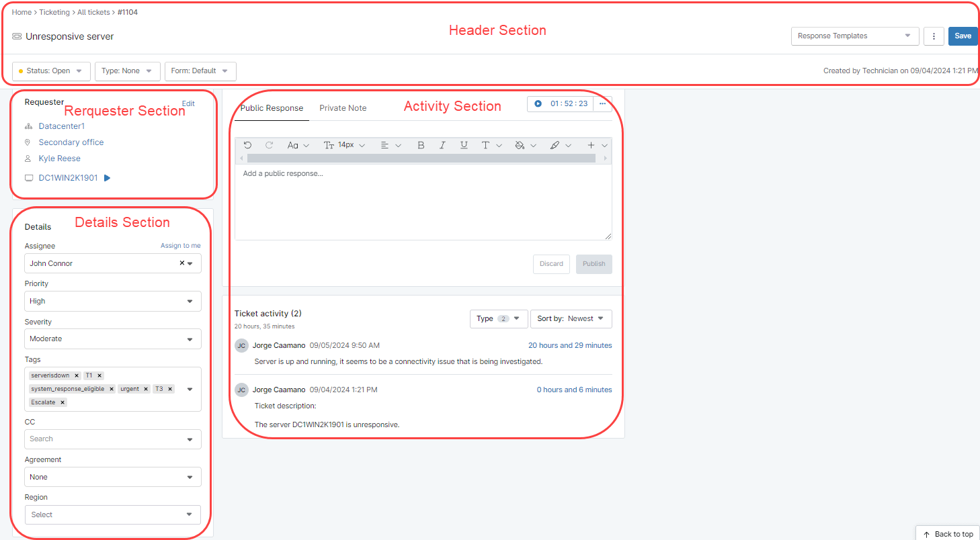The image size is (980, 540).
Task: Click the undo icon in editor toolbar
Action: click(x=247, y=145)
